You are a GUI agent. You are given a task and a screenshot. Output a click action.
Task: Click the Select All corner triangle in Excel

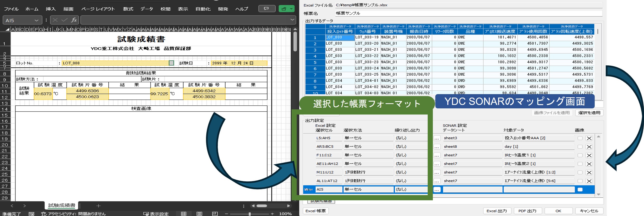(8, 29)
